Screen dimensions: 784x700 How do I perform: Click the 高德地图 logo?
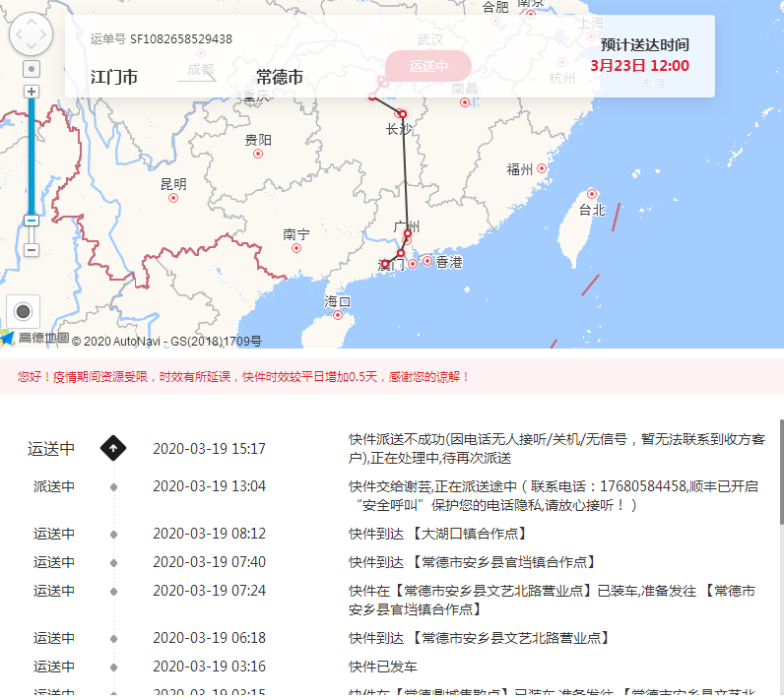tap(35, 339)
